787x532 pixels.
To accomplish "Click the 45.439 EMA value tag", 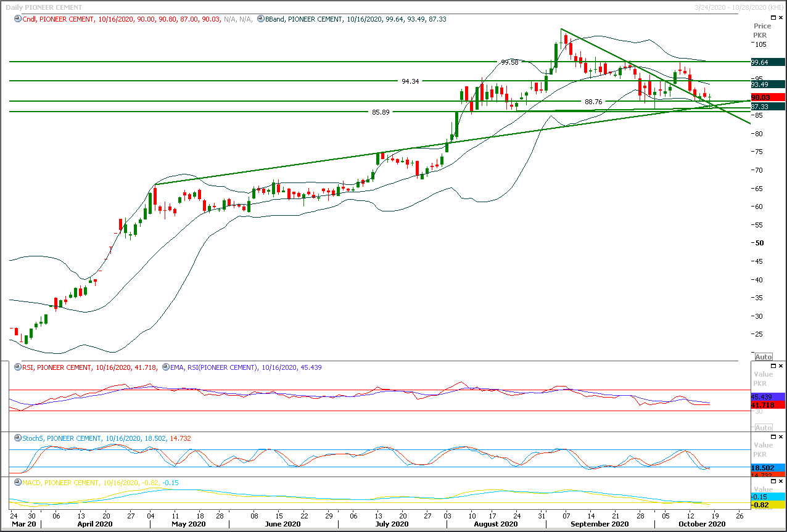I will [x=767, y=397].
